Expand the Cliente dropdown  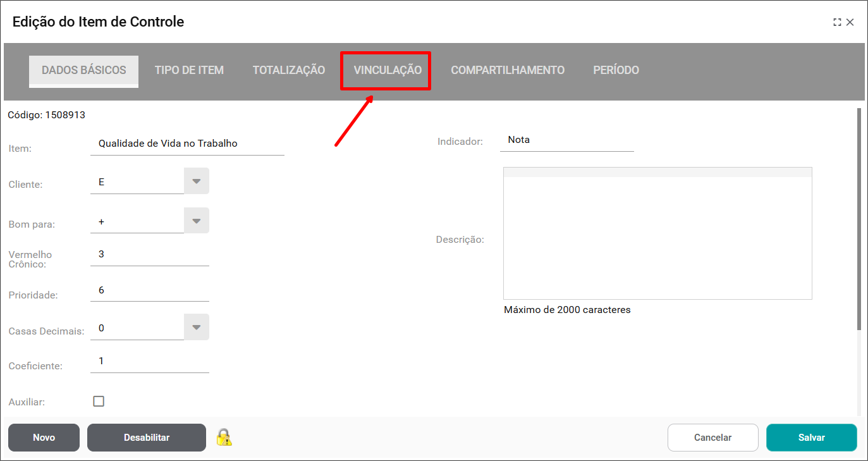tap(196, 181)
